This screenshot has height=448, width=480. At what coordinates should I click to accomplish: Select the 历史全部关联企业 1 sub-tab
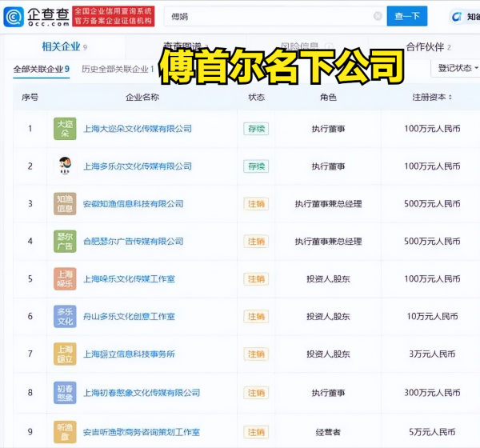(118, 69)
